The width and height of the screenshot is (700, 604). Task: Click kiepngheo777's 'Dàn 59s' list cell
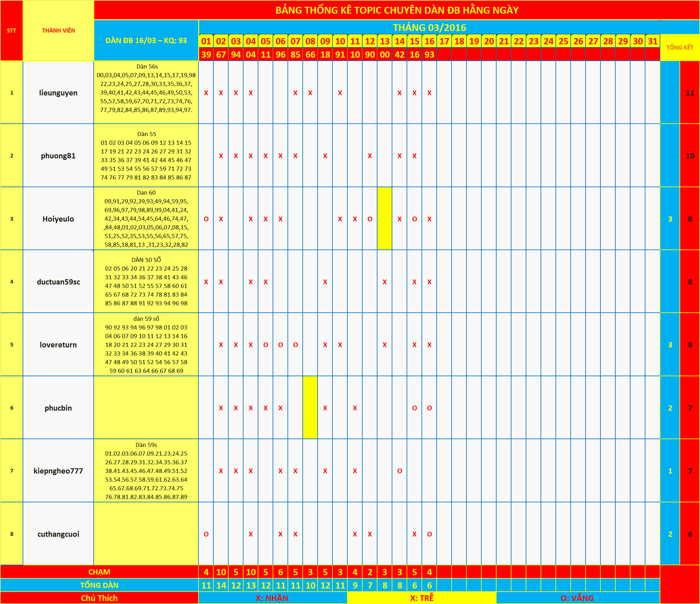pyautogui.click(x=146, y=470)
